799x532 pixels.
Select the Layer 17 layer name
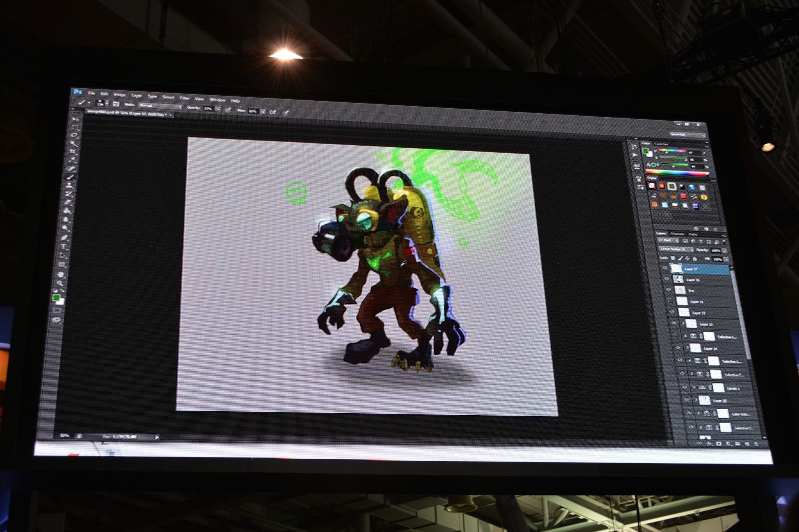[x=691, y=269]
